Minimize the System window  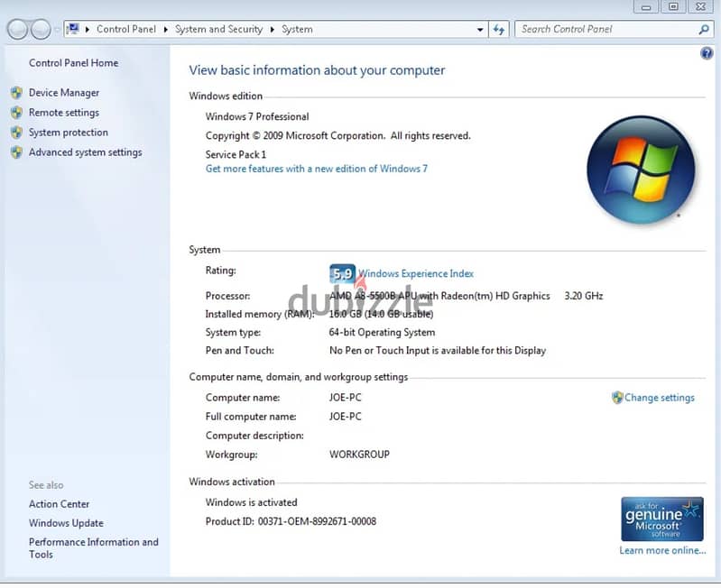click(646, 7)
